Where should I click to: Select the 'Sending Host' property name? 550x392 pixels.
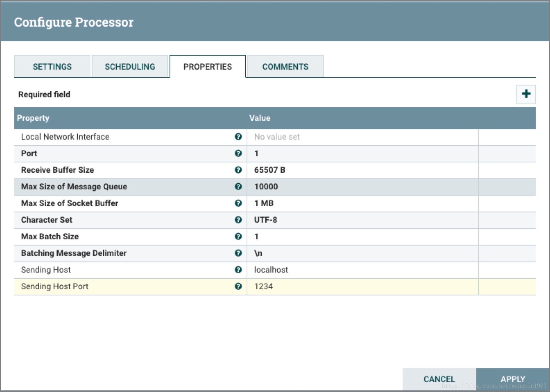pyautogui.click(x=46, y=270)
